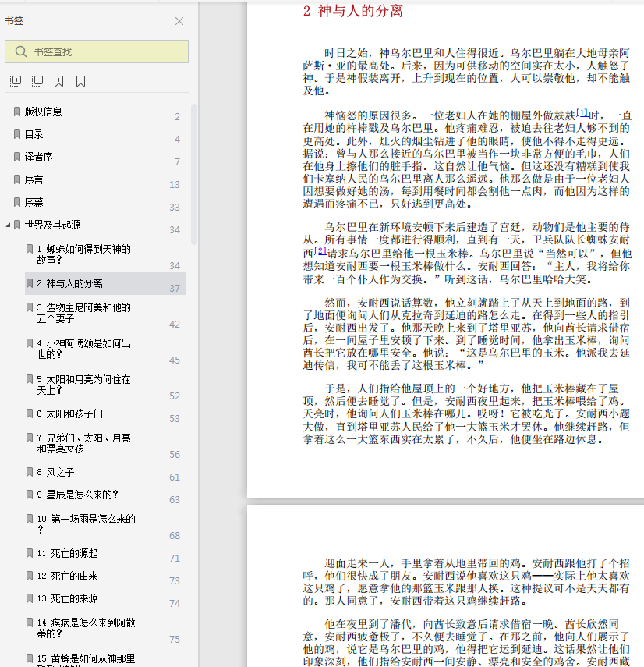
Task: Click page number 53 beside 太阳和孩子们
Action: (175, 419)
